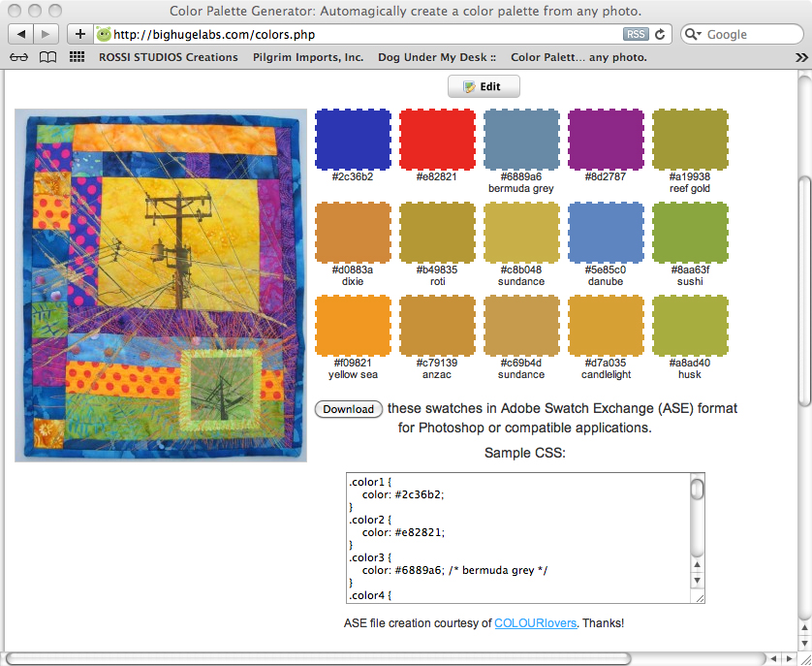The image size is (812, 666).
Task: Open Top Sites grid icon
Action: tap(77, 56)
